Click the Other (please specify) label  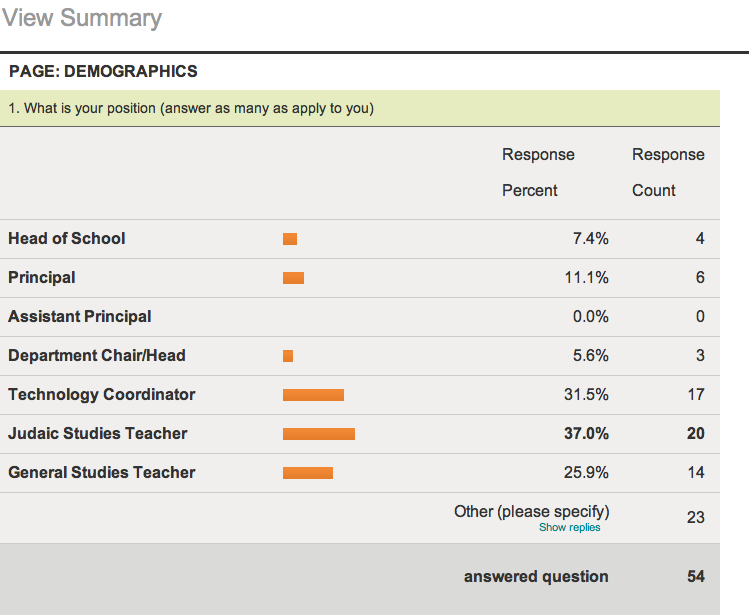point(531,510)
